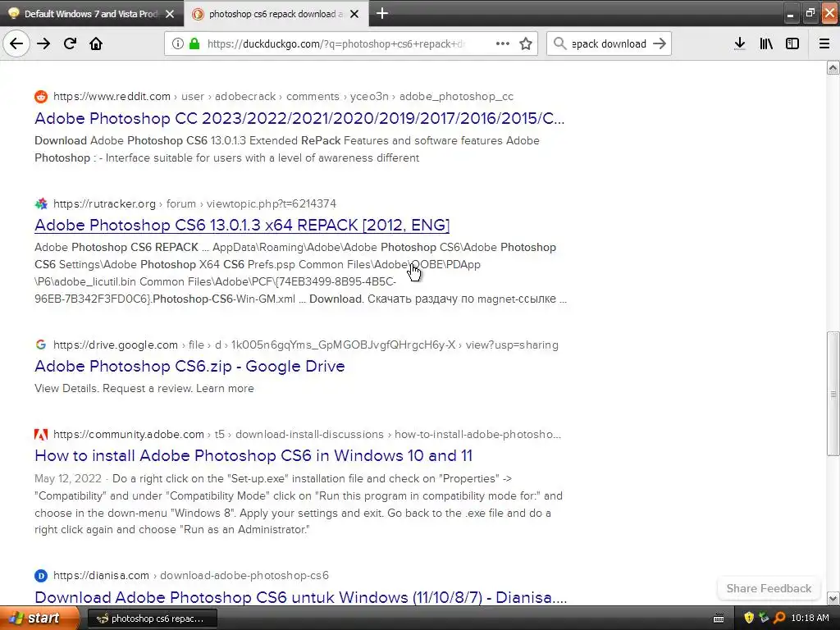Image resolution: width=840 pixels, height=630 pixels.
Task: Click the search bar magnifier icon
Action: pyautogui.click(x=559, y=43)
